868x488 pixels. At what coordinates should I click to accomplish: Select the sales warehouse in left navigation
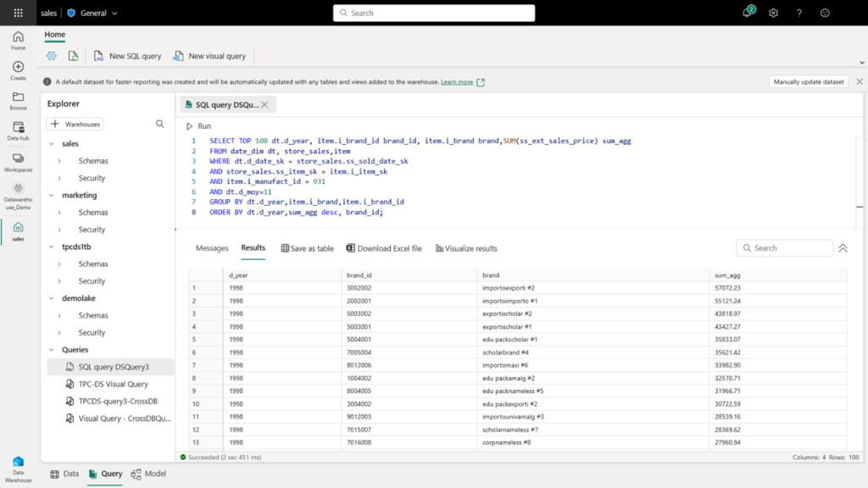click(x=19, y=231)
